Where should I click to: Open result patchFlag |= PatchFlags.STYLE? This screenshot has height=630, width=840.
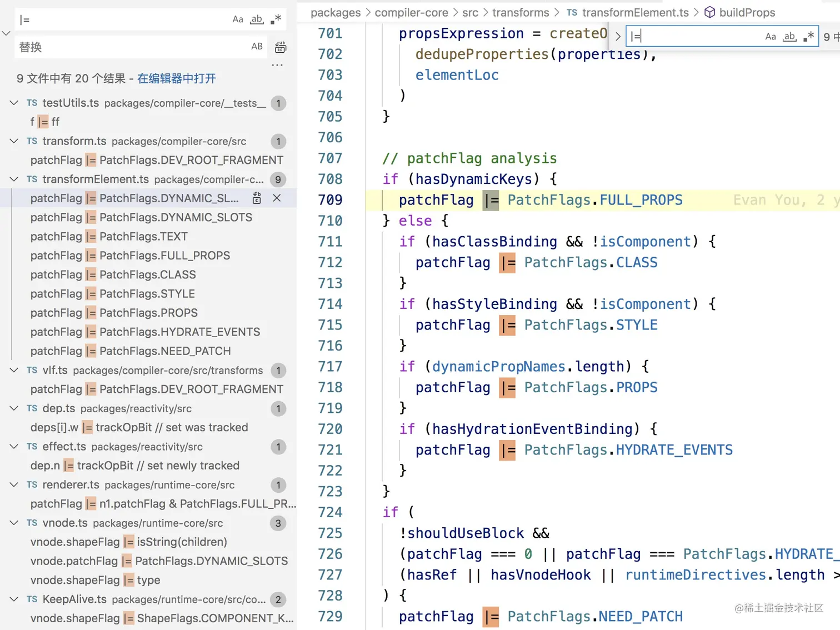point(112,294)
